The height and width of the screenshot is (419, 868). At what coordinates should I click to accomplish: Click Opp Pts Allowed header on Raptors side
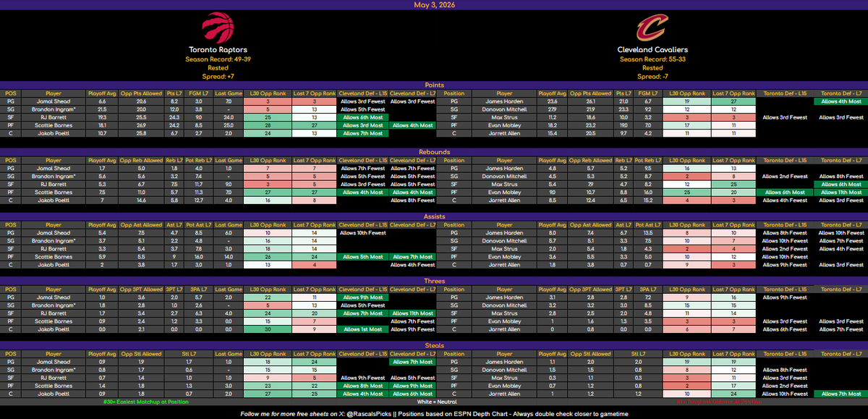pyautogui.click(x=142, y=94)
